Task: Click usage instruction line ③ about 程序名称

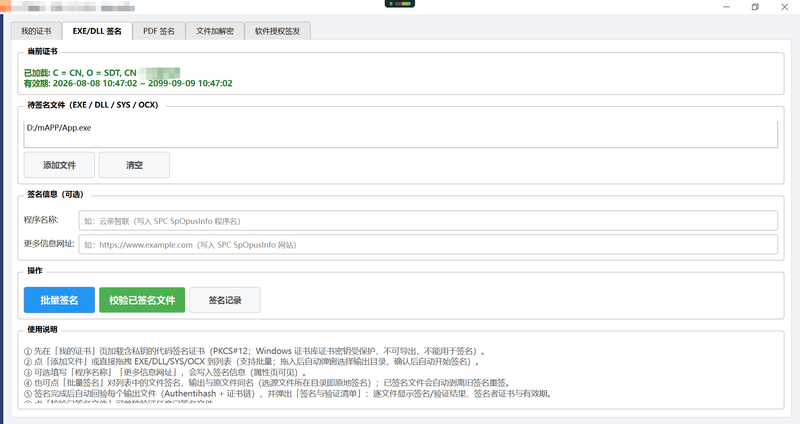Action: click(x=165, y=372)
